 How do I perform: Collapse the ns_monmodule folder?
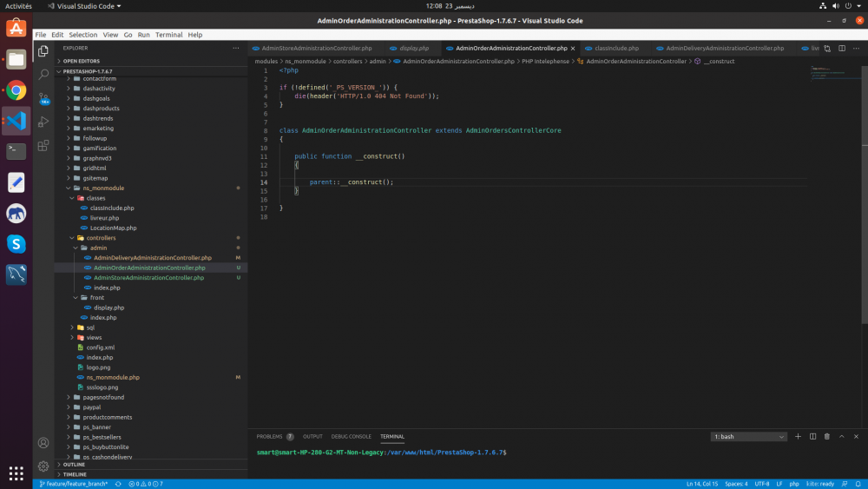point(69,188)
